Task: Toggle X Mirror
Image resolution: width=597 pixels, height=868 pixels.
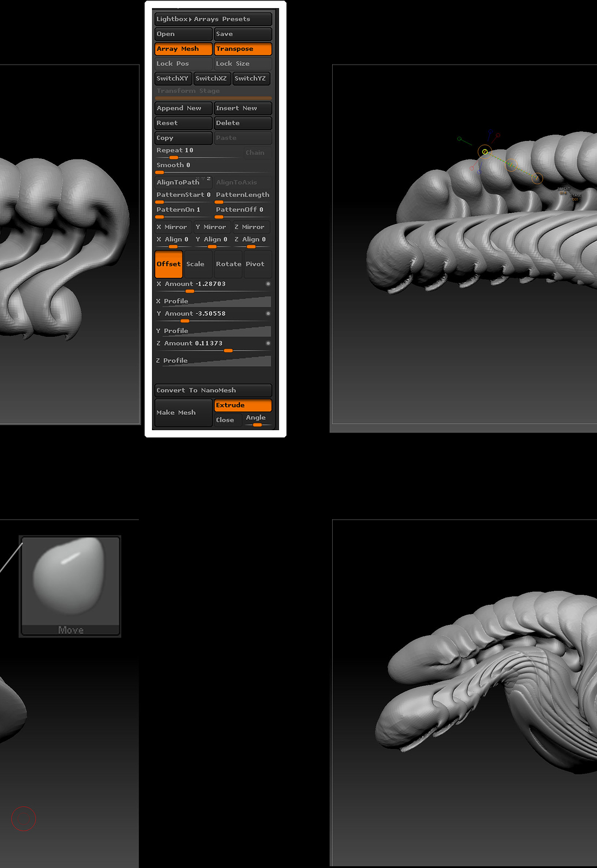Action: point(173,227)
